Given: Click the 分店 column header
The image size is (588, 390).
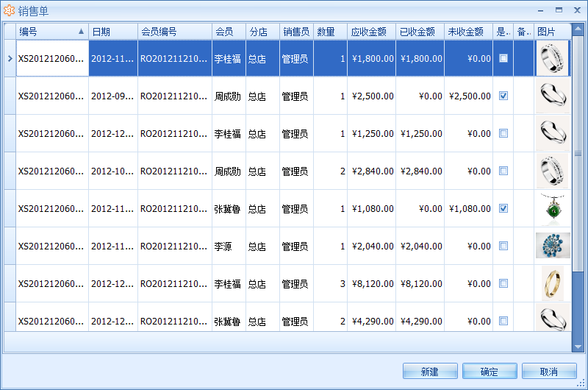Looking at the screenshot, I should (262, 32).
